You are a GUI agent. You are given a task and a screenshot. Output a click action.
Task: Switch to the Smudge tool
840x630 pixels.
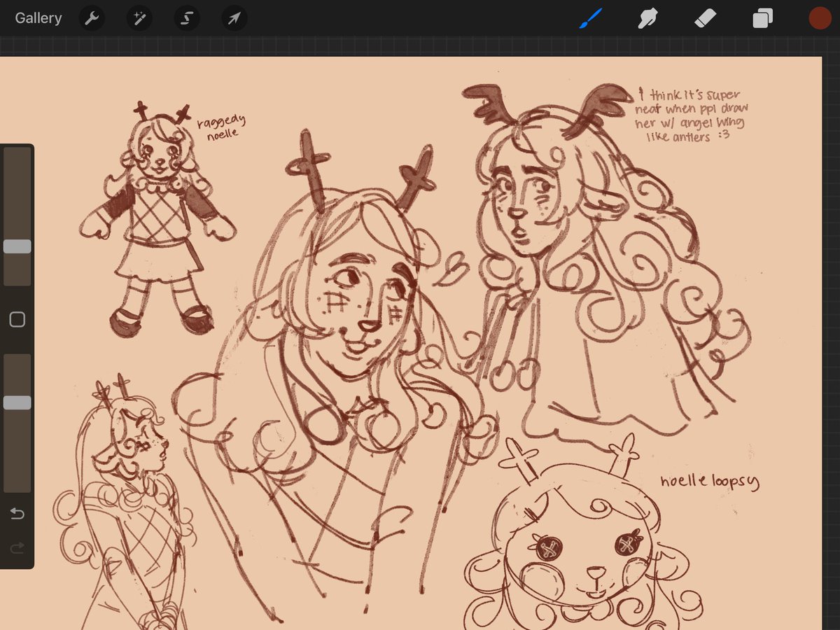pos(647,18)
